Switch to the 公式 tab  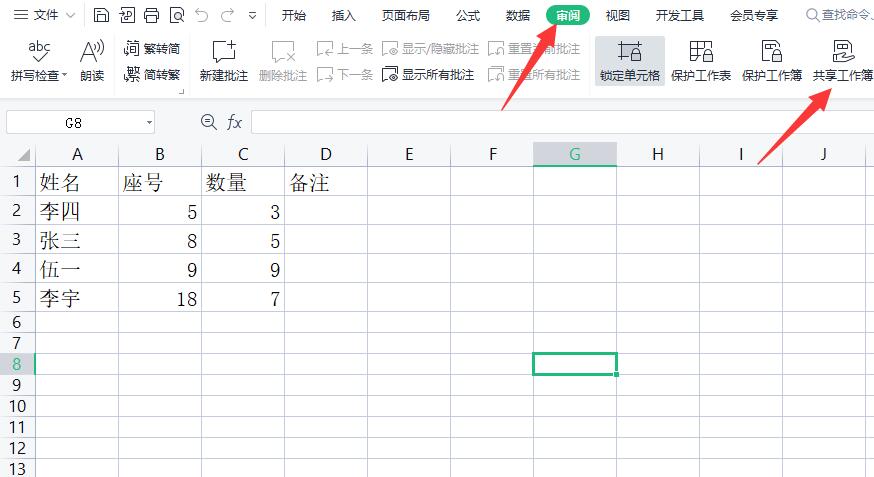pyautogui.click(x=468, y=16)
